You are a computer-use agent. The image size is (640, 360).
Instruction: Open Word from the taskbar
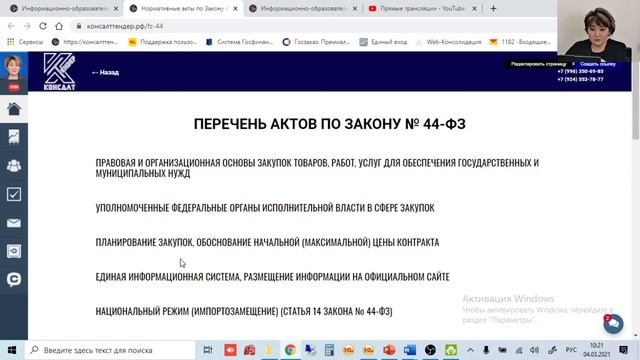(410, 350)
